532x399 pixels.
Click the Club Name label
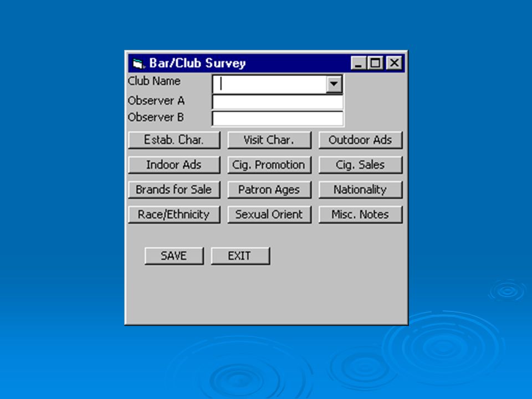154,81
